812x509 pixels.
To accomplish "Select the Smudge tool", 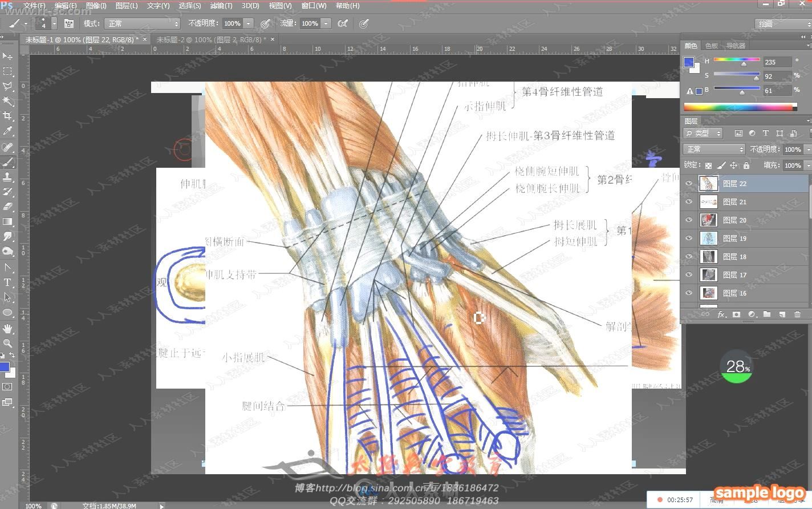I will [x=7, y=236].
